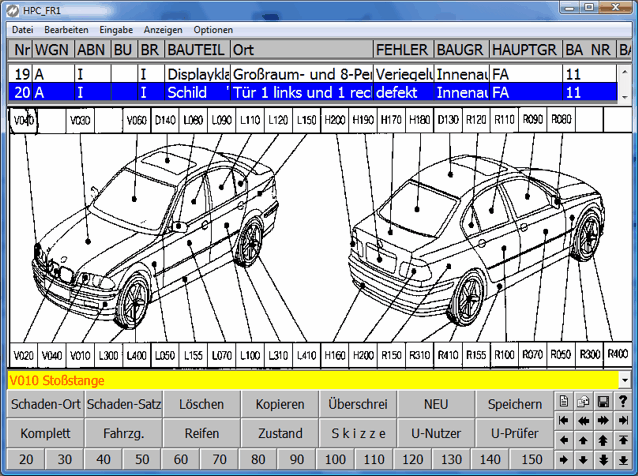Click the Skizze button
The height and width of the screenshot is (476, 638).
359,433
